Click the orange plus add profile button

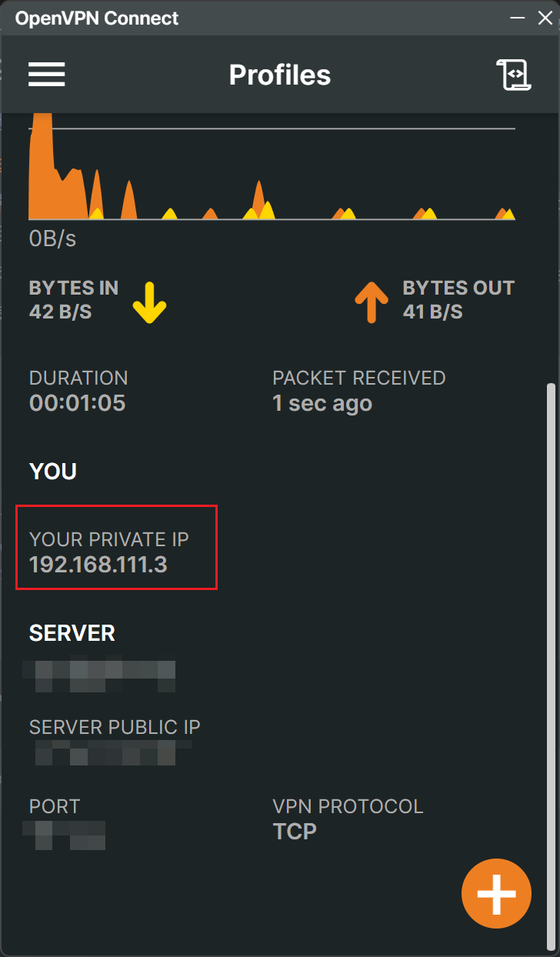496,894
